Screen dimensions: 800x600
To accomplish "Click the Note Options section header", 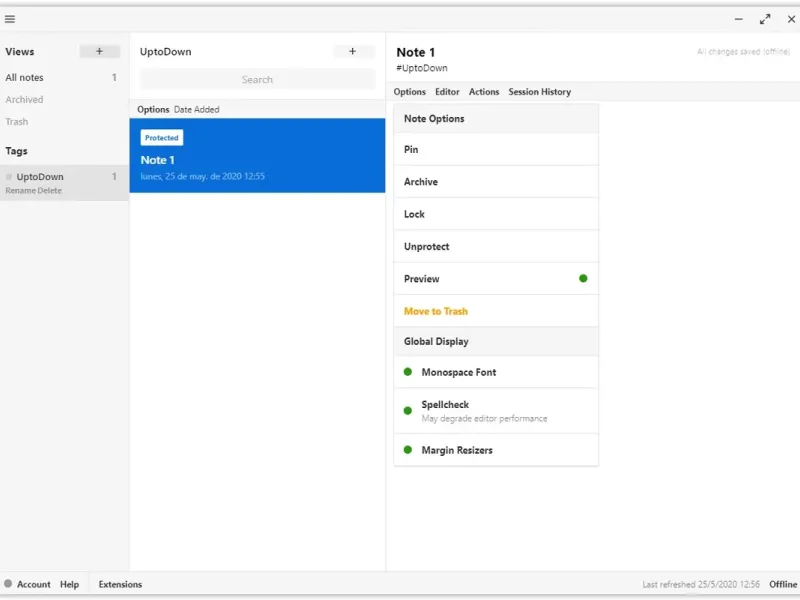I will pos(496,119).
